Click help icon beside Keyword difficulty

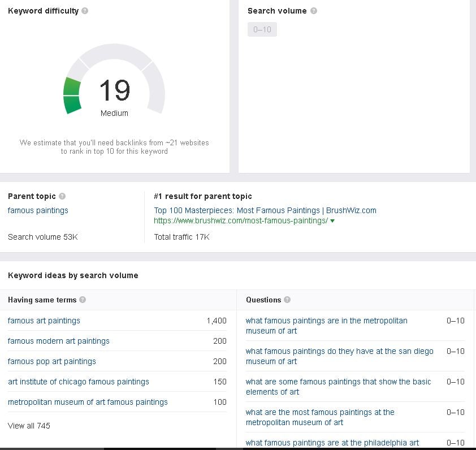click(85, 11)
